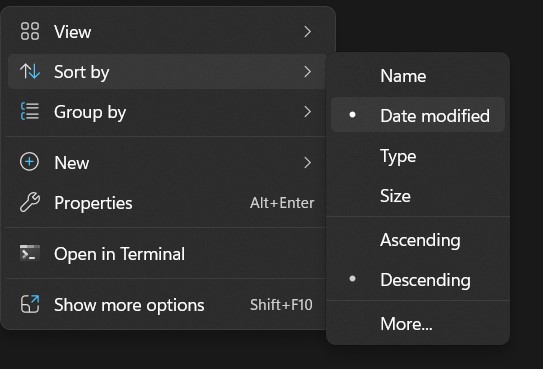543x369 pixels.
Task: Click the New plus-circle icon
Action: (29, 162)
